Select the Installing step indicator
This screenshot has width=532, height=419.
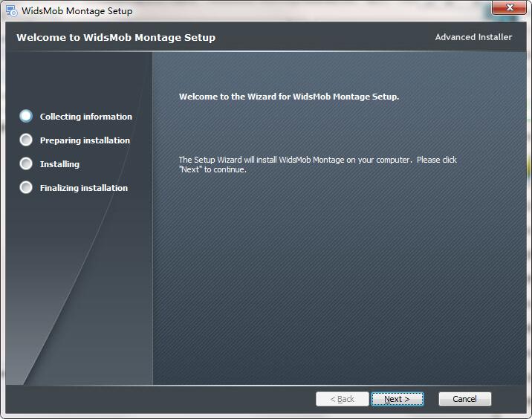coord(26,163)
